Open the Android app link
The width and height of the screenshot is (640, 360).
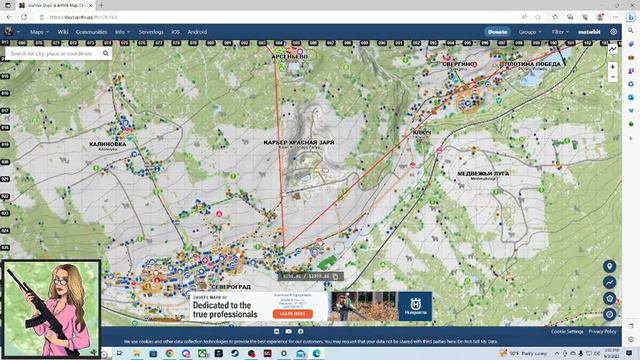point(197,32)
